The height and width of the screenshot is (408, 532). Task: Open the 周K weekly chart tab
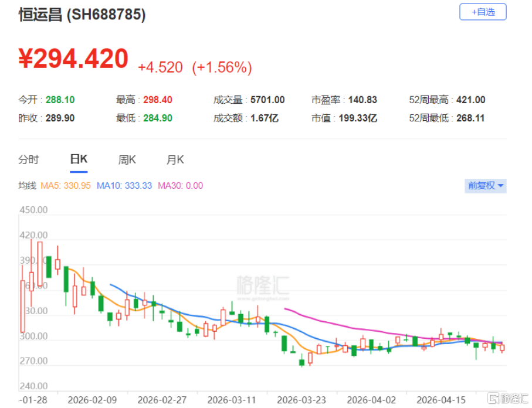pyautogui.click(x=127, y=159)
